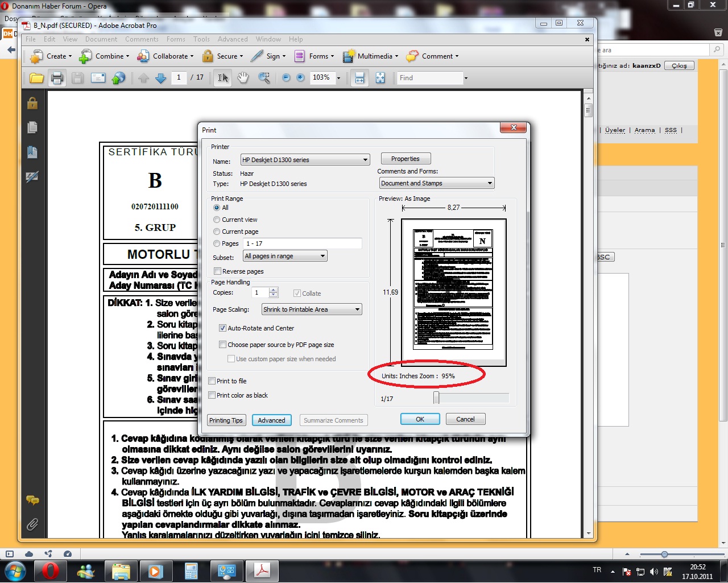Viewport: 728px width, 583px height.
Task: Click the next page down arrow icon
Action: point(161,78)
